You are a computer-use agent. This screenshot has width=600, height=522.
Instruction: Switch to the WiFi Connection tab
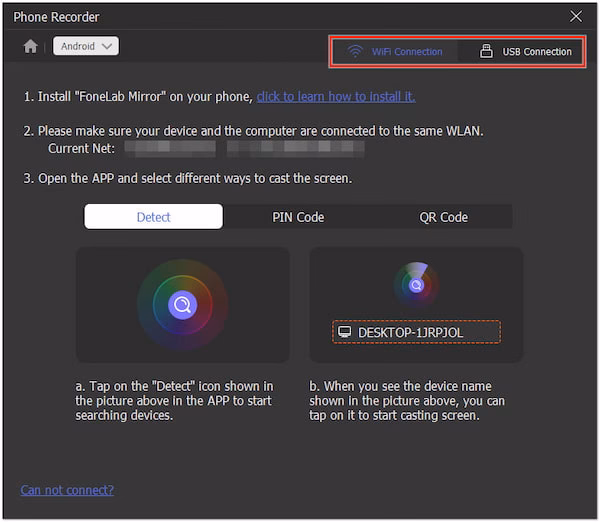[394, 51]
